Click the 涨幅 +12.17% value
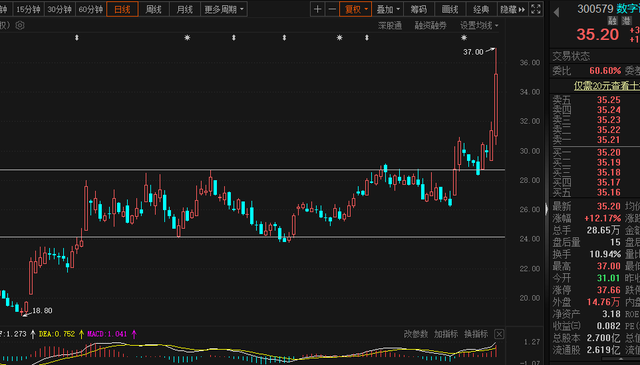The width and height of the screenshot is (640, 365). coord(602,218)
